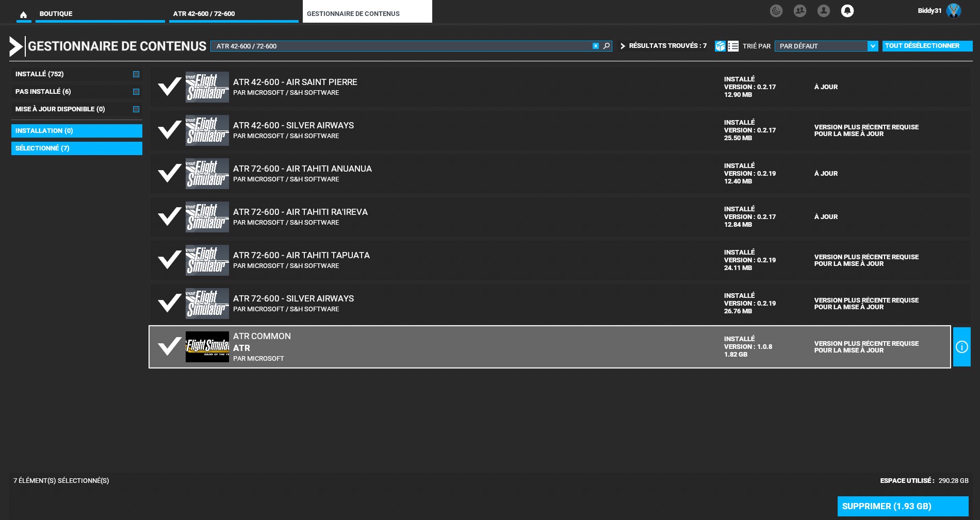Click Air Tahiti Tapuata package thumbnail
Image resolution: width=980 pixels, height=520 pixels.
(x=207, y=260)
